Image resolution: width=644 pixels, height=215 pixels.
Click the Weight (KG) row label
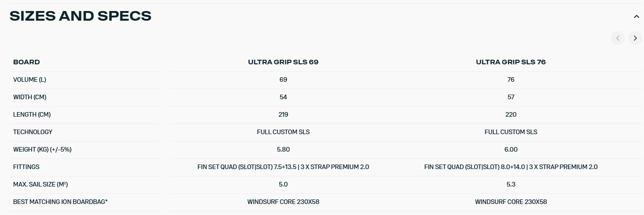click(42, 149)
